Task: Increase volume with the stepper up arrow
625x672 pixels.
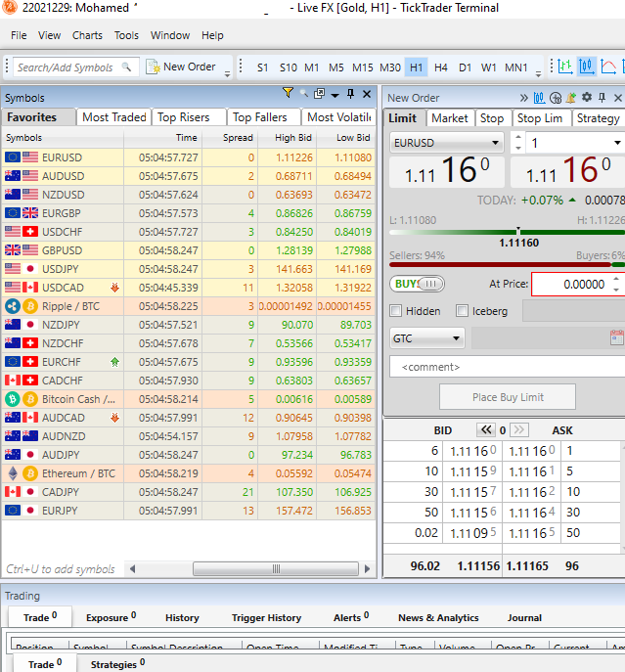Action: [x=518, y=137]
